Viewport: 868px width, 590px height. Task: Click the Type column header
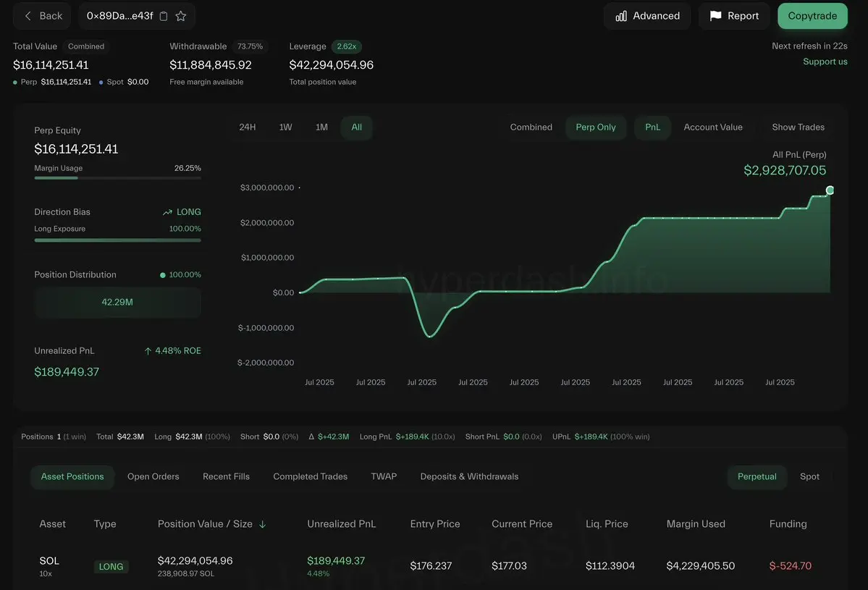[105, 524]
